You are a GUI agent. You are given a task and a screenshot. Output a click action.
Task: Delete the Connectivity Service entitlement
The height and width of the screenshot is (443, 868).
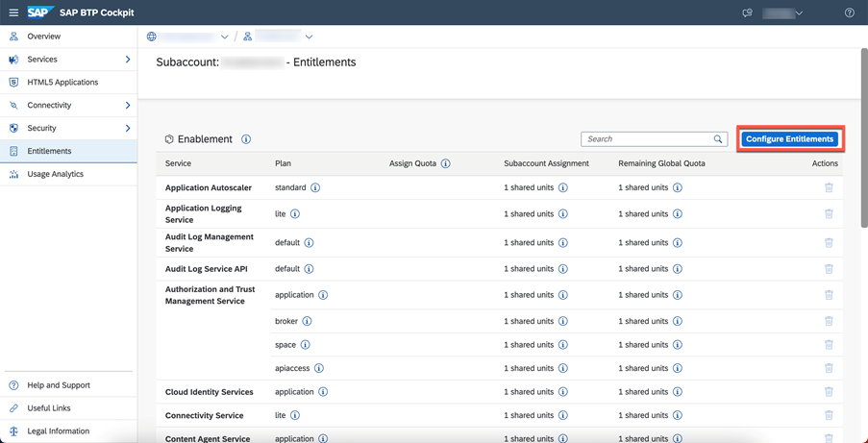pos(829,415)
